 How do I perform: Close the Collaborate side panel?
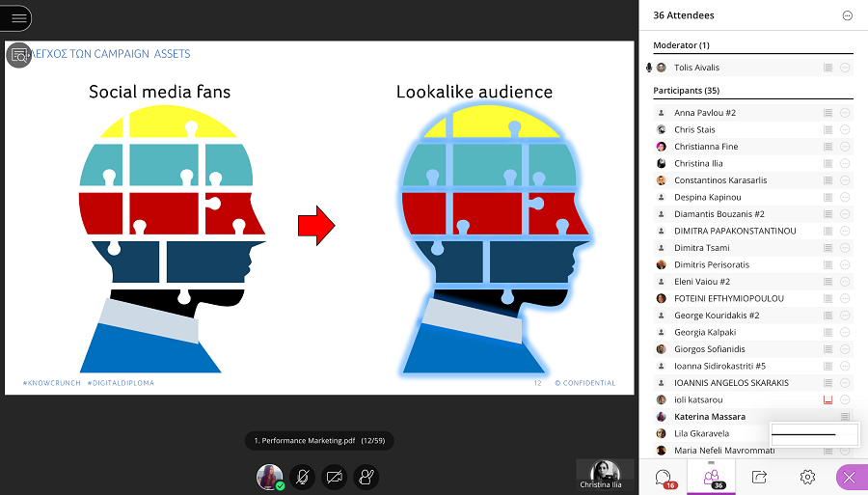pyautogui.click(x=849, y=478)
